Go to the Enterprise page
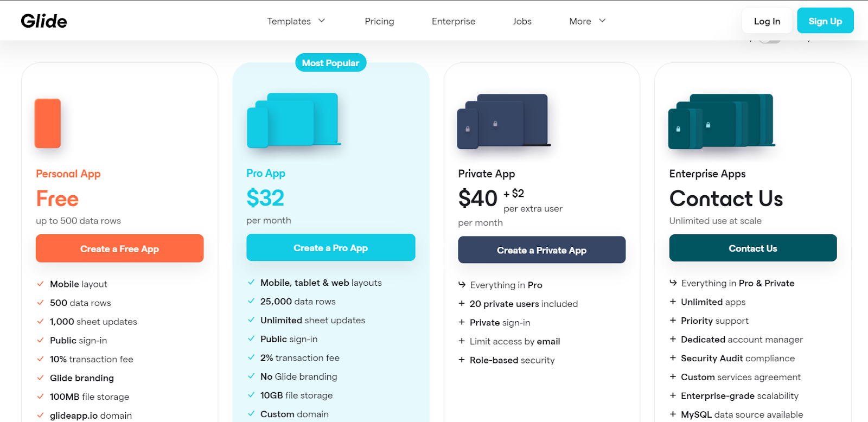 tap(454, 21)
